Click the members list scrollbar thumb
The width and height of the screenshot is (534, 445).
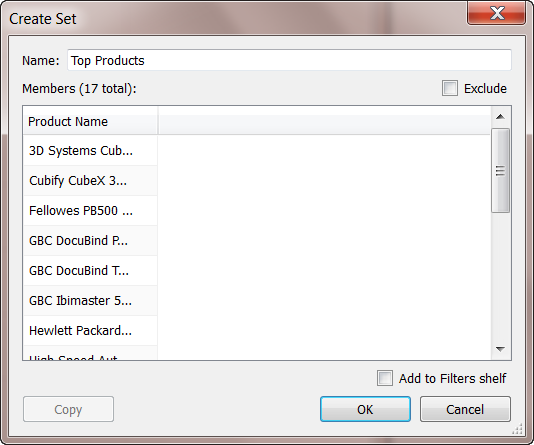[x=500, y=170]
